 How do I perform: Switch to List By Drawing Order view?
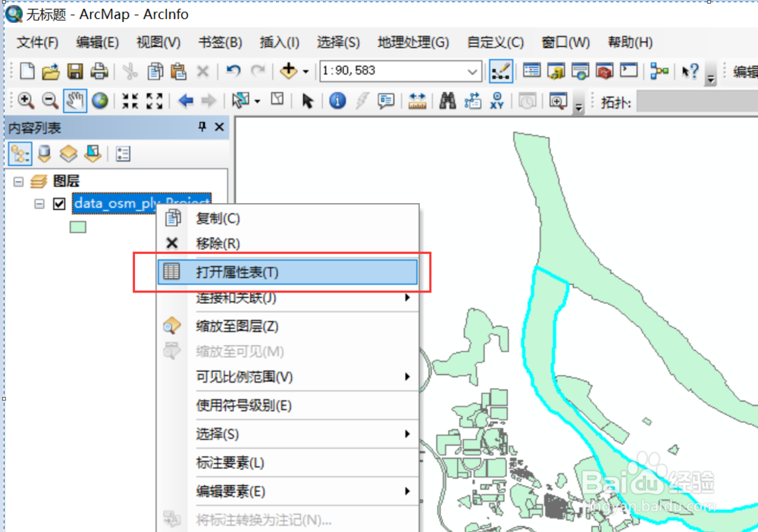pos(20,154)
